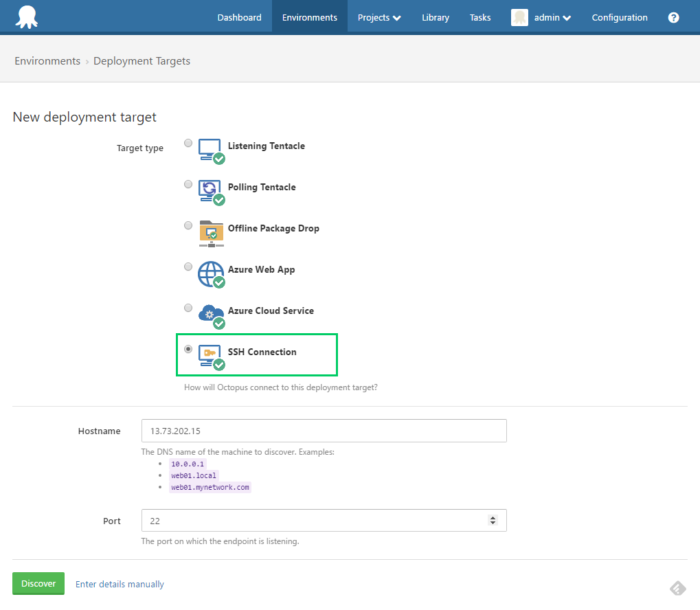Click the Azure Web App globe icon
The height and width of the screenshot is (610, 700).
coord(210,273)
